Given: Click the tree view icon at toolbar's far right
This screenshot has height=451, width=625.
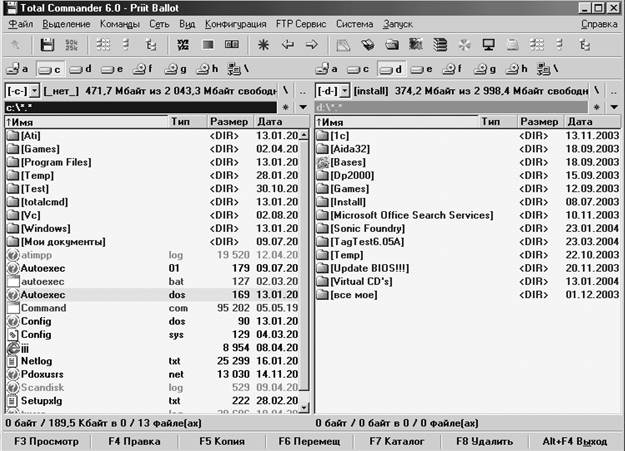Looking at the screenshot, I should (585, 45).
